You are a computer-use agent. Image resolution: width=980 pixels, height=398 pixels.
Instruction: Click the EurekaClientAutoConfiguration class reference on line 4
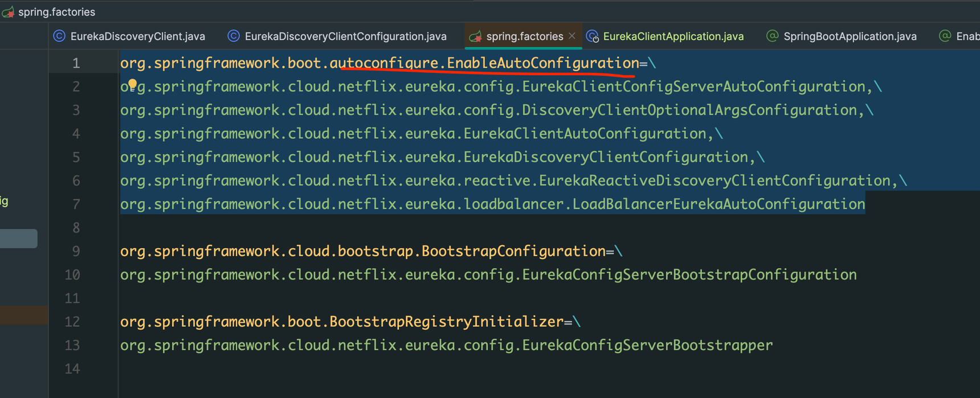tap(585, 134)
